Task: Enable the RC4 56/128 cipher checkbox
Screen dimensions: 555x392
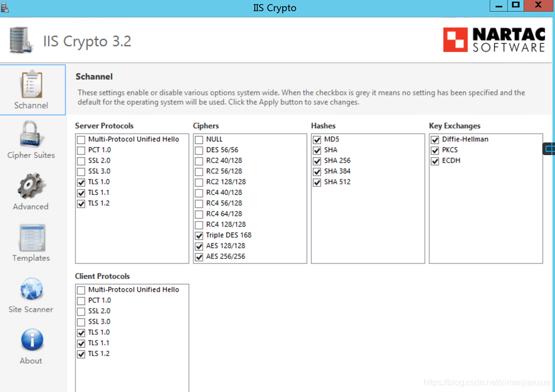Action: pos(199,203)
